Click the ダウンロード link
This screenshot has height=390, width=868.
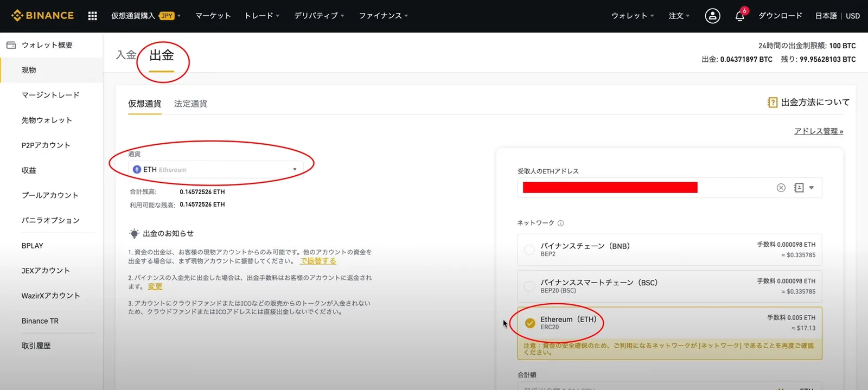tap(780, 16)
